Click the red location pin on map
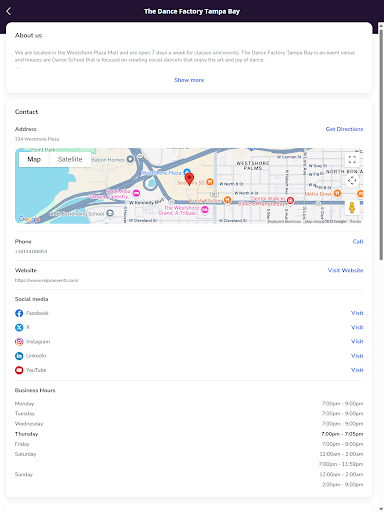 click(189, 179)
